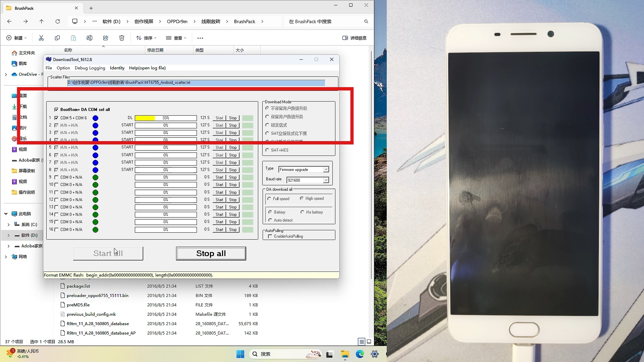
Task: Select the Auto detect option
Action: click(270, 220)
